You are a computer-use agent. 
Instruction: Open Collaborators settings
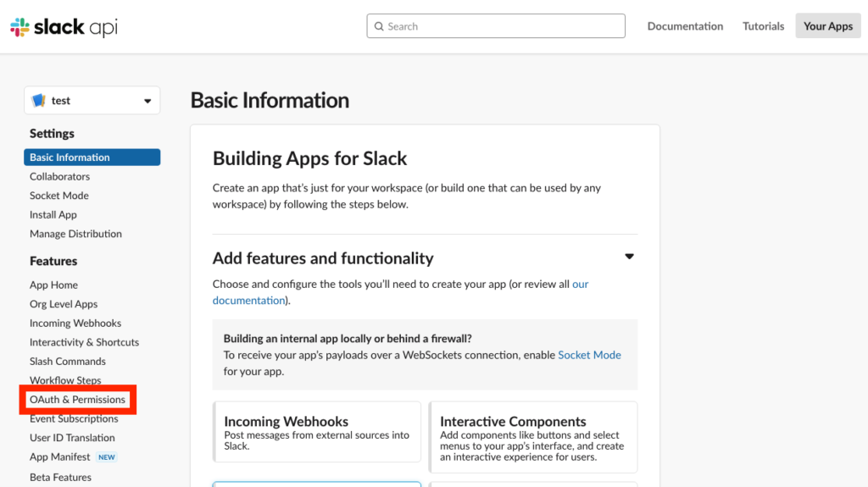[x=59, y=176]
